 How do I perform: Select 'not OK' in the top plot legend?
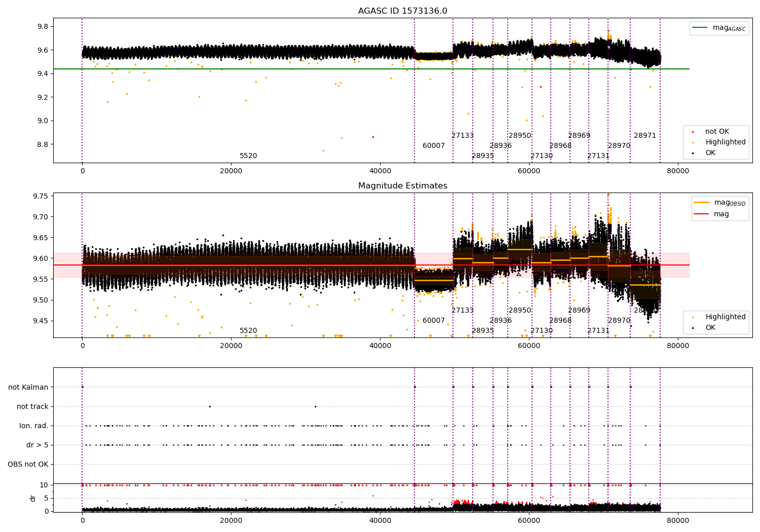pos(717,132)
